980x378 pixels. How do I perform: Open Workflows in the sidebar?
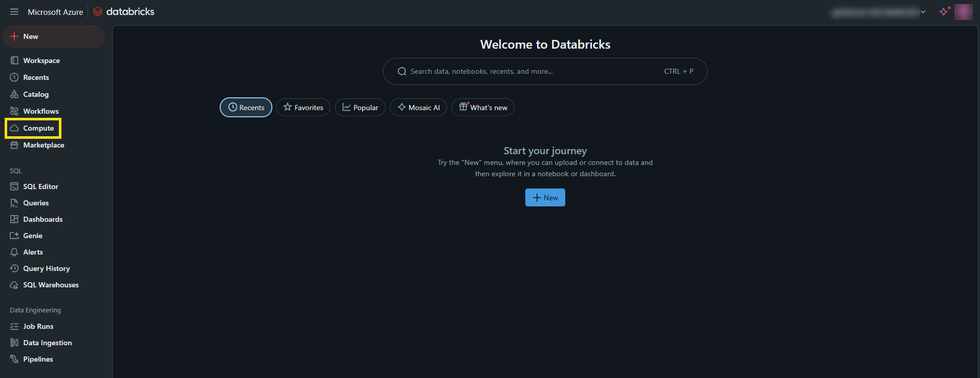41,111
